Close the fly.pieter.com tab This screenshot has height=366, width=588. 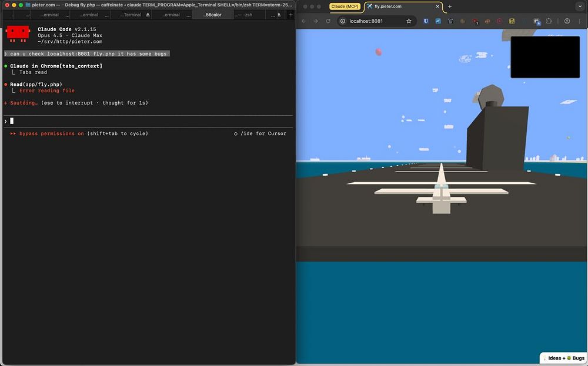point(437,6)
